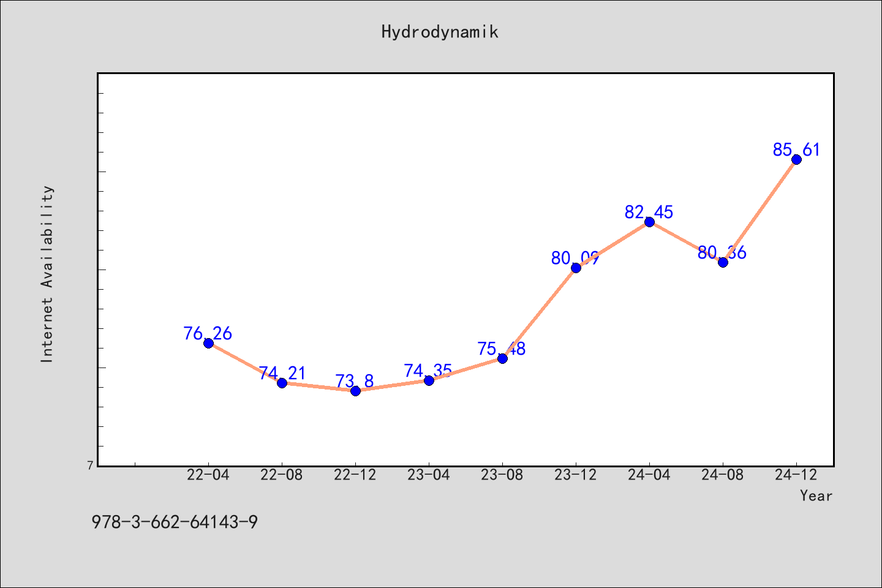Click the value label 75.48

click(x=502, y=349)
